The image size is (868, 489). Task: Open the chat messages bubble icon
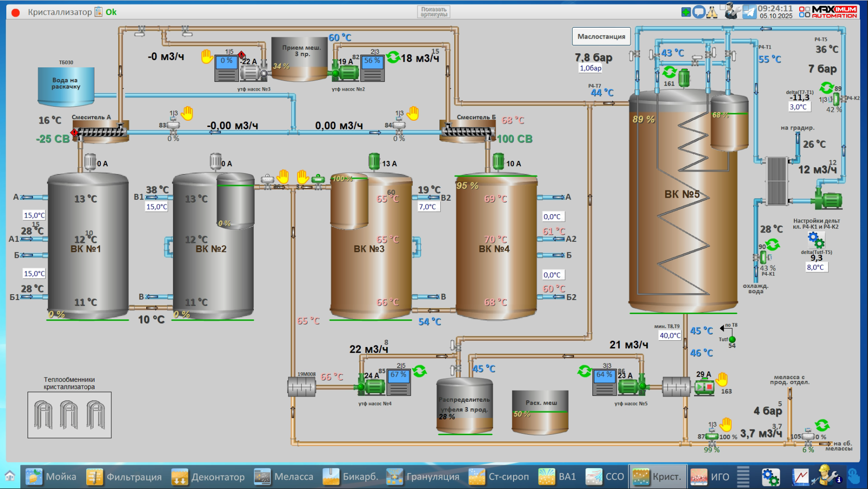698,12
